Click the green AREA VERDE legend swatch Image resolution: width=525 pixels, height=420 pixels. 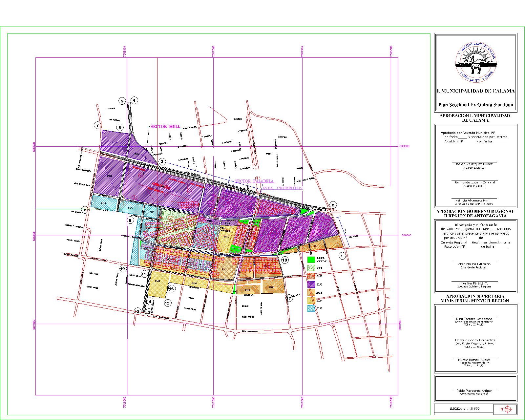(x=311, y=260)
